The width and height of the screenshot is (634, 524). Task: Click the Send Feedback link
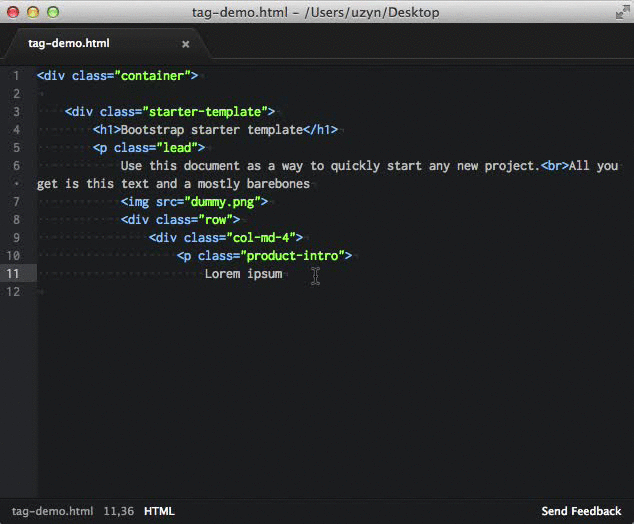[x=581, y=511]
